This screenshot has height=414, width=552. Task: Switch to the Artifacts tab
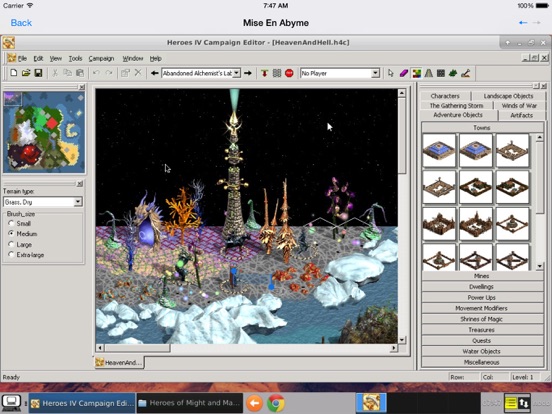[521, 115]
